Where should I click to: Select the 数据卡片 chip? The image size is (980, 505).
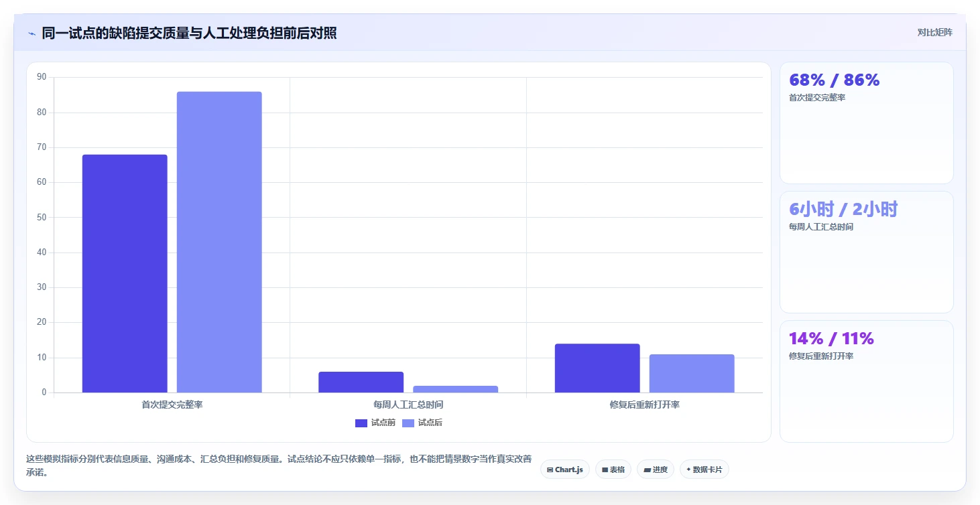coord(704,470)
